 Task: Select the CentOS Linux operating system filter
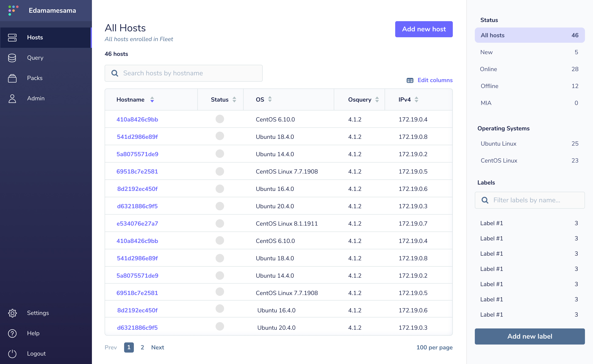[x=499, y=161]
